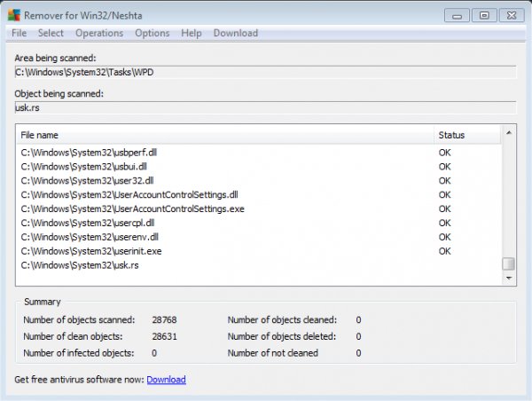
Task: Select row C:\Windows\System32\usbui.dll
Action: [259, 167]
